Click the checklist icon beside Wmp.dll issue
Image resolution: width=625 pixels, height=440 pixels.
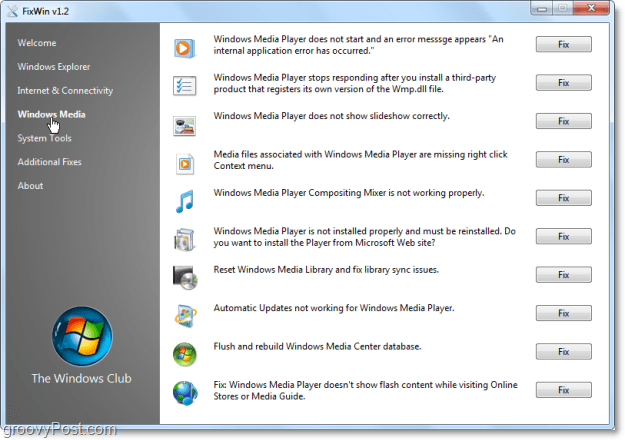point(185,86)
